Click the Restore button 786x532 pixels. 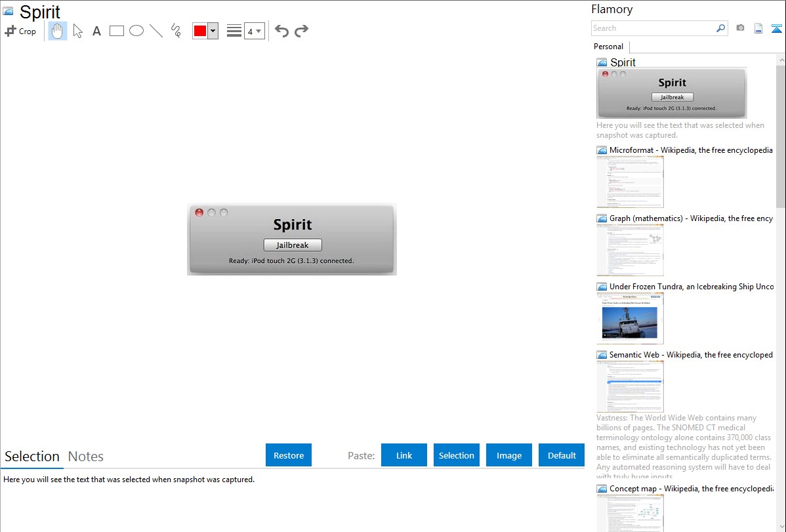289,455
